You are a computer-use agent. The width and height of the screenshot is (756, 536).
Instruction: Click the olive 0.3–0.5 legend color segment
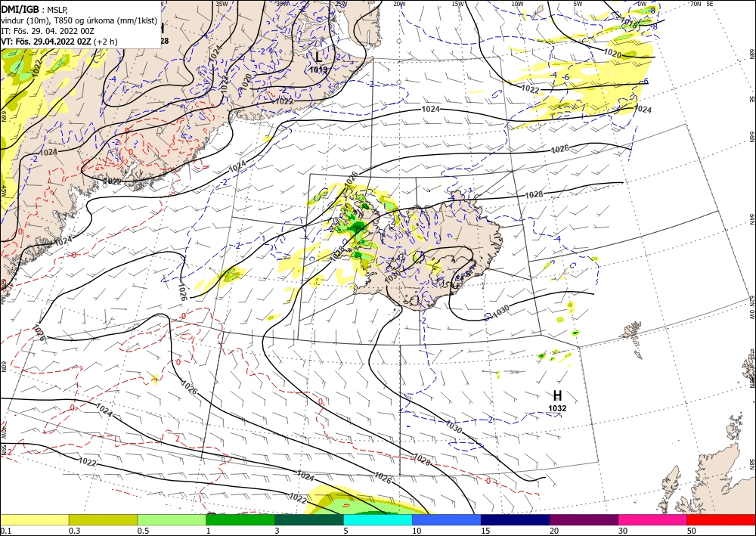(103, 519)
